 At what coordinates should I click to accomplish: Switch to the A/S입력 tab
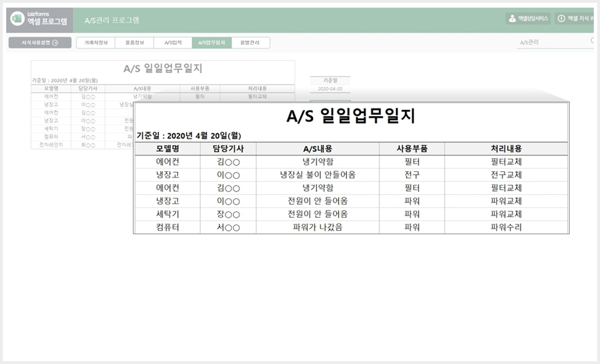click(173, 43)
